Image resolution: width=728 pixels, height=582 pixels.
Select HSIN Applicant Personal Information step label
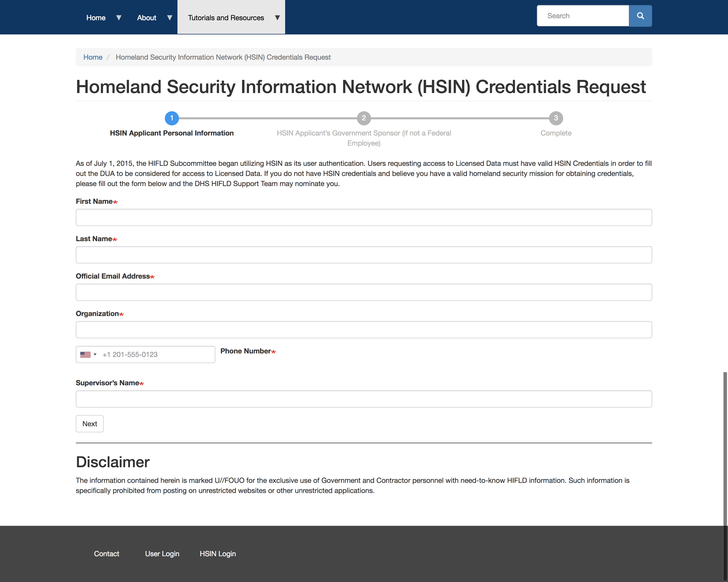click(x=172, y=133)
